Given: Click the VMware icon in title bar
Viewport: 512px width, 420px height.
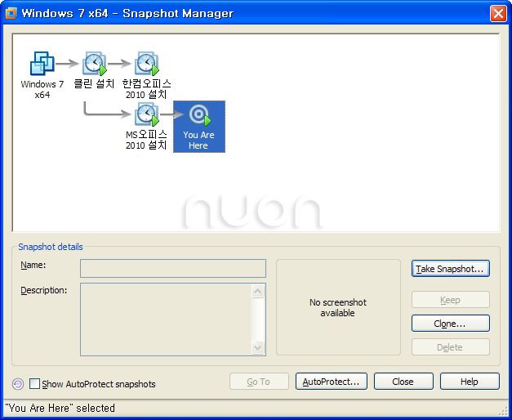Looking at the screenshot, I should [11, 13].
